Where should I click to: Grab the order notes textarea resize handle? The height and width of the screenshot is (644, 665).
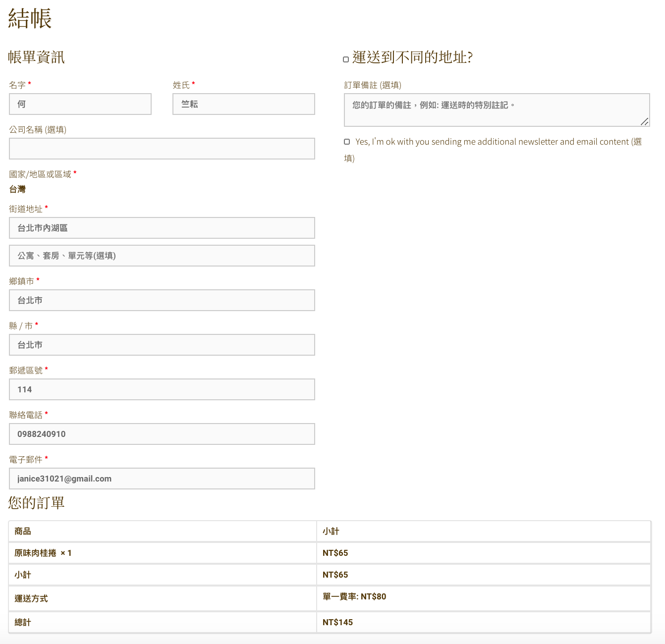click(x=644, y=121)
